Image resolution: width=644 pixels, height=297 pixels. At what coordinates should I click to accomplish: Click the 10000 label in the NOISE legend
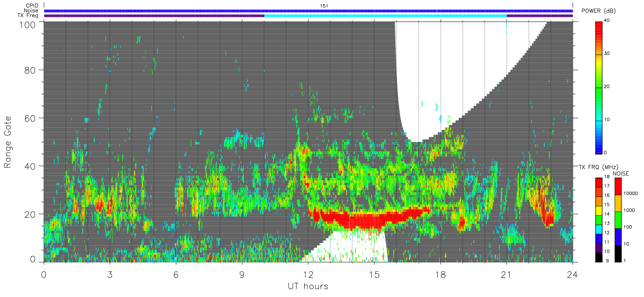(630, 193)
